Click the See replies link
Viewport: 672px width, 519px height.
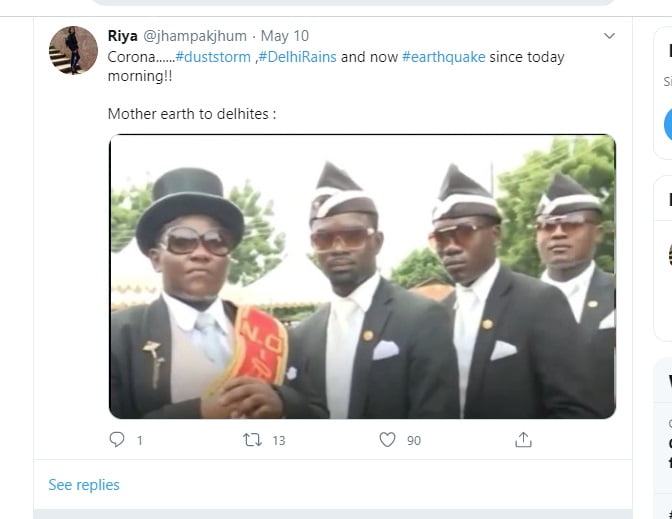(x=84, y=485)
